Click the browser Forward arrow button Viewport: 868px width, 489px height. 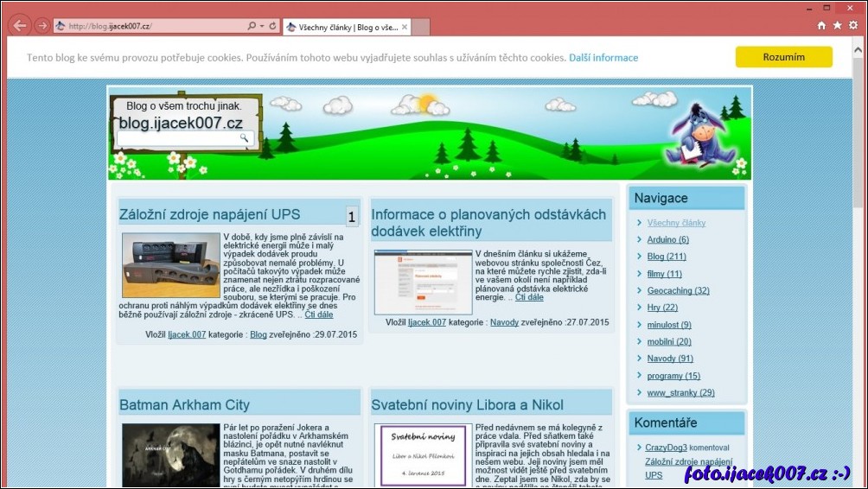pyautogui.click(x=41, y=26)
